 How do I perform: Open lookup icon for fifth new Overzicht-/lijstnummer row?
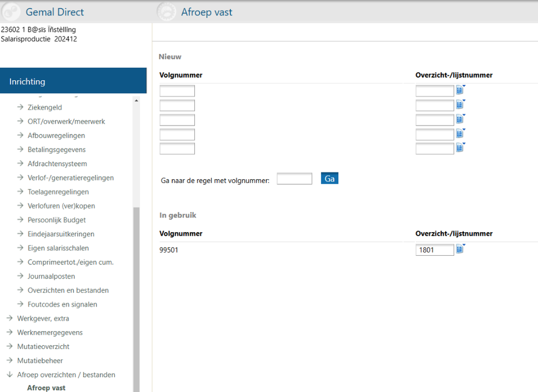pos(460,148)
